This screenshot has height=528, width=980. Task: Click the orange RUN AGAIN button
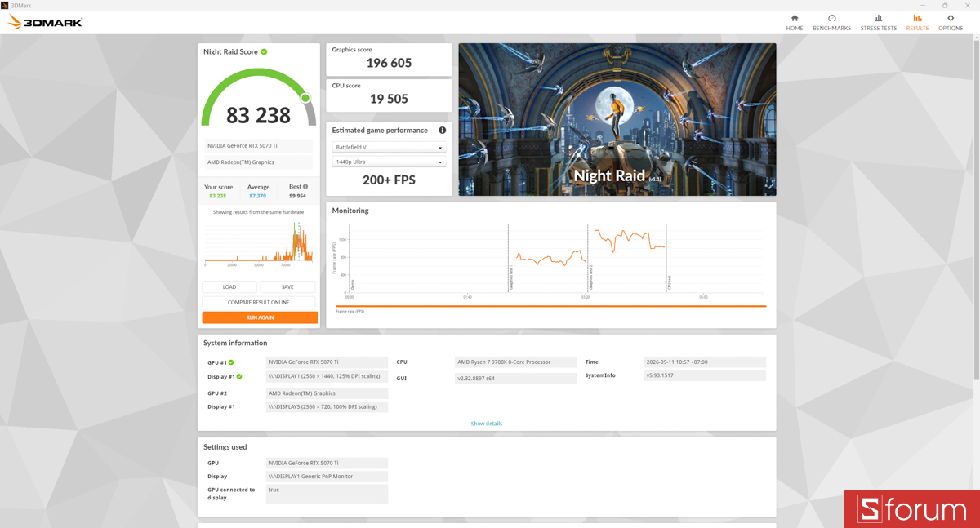[260, 317]
